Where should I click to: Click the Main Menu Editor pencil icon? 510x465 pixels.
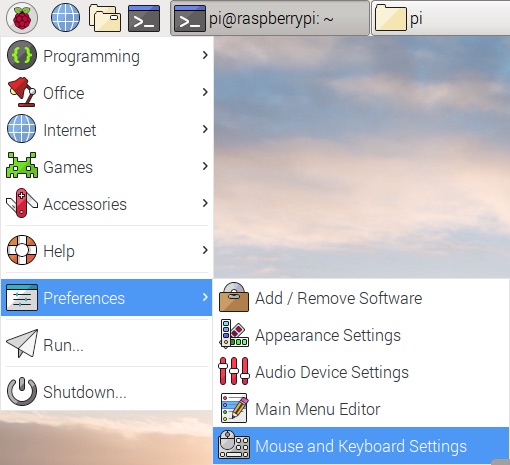point(234,408)
